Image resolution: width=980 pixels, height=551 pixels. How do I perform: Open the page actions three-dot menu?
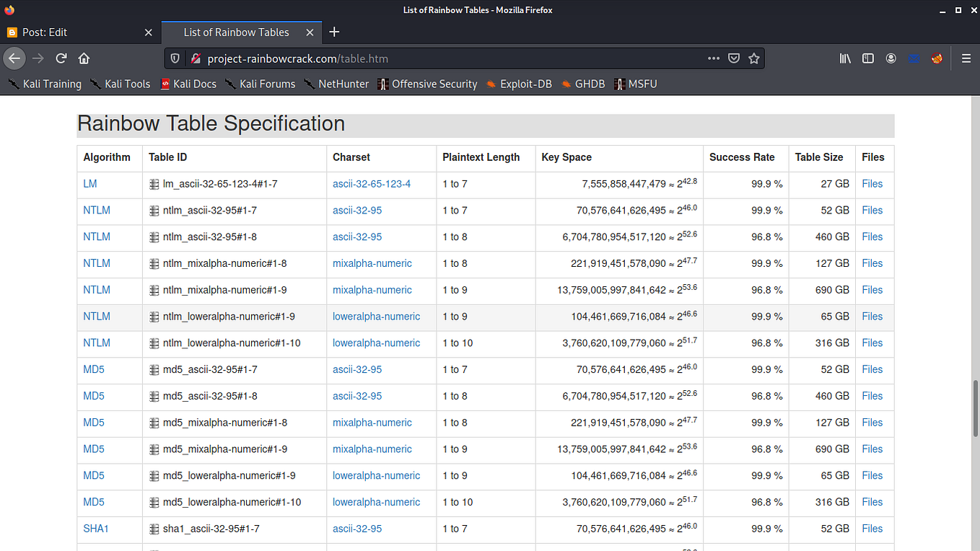pos(713,58)
